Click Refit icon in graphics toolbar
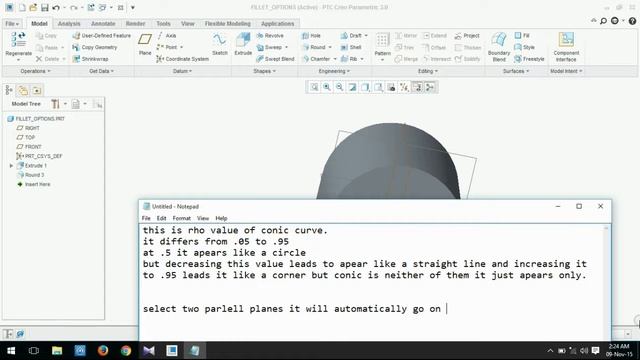 314,87
